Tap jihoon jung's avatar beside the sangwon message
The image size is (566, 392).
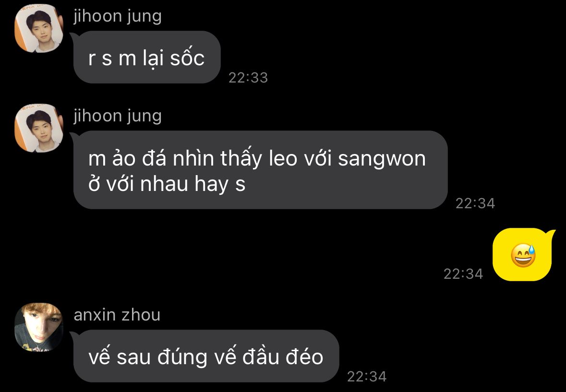[39, 128]
